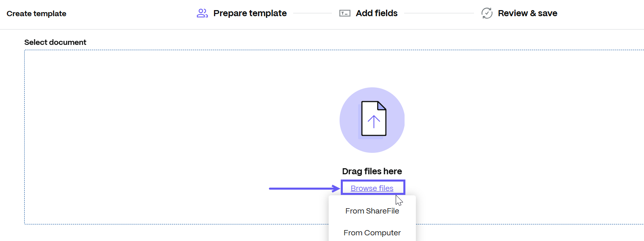Click the Create template page title
The width and height of the screenshot is (644, 241).
(36, 14)
